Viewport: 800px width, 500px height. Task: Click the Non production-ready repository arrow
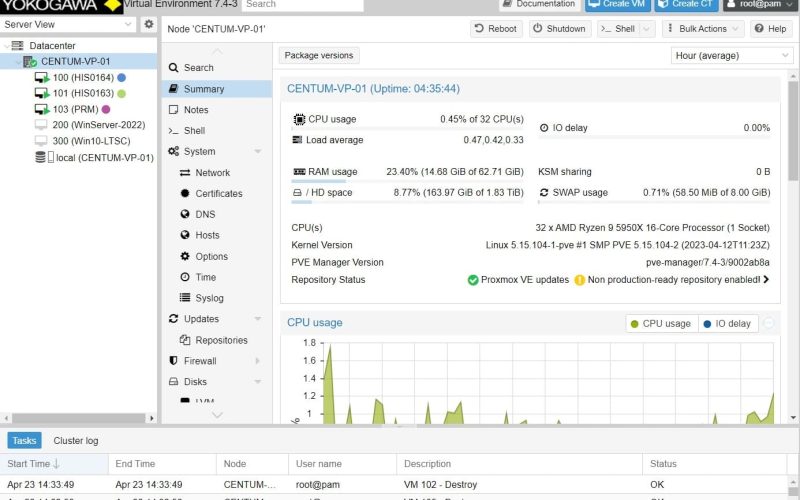tap(766, 280)
